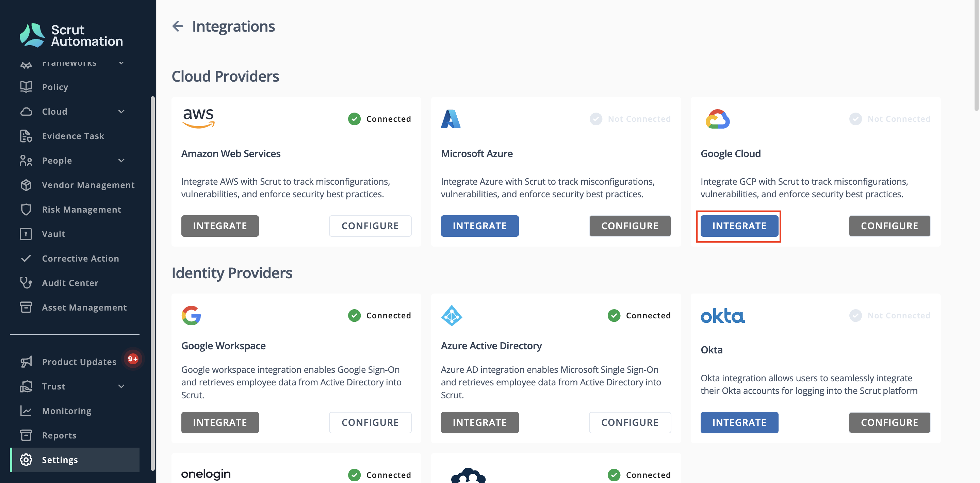
Task: Click the Product Updates megaphone icon
Action: coord(26,362)
